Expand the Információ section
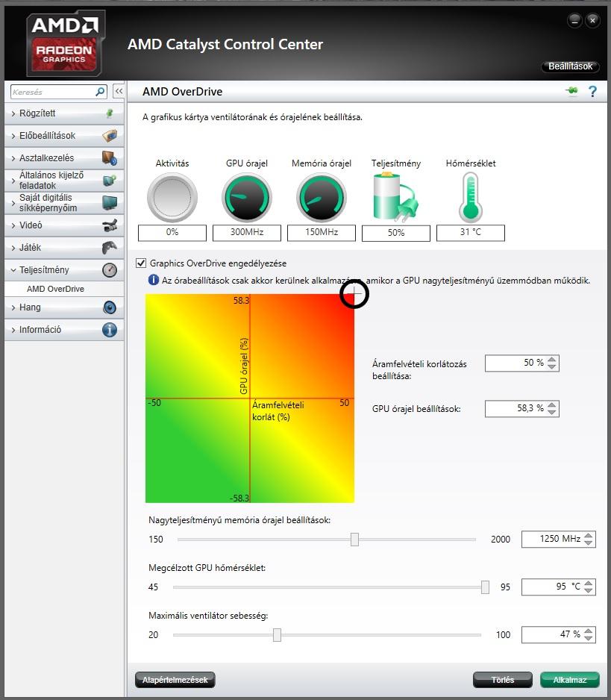Screen dimensions: 611x700 tap(13, 330)
